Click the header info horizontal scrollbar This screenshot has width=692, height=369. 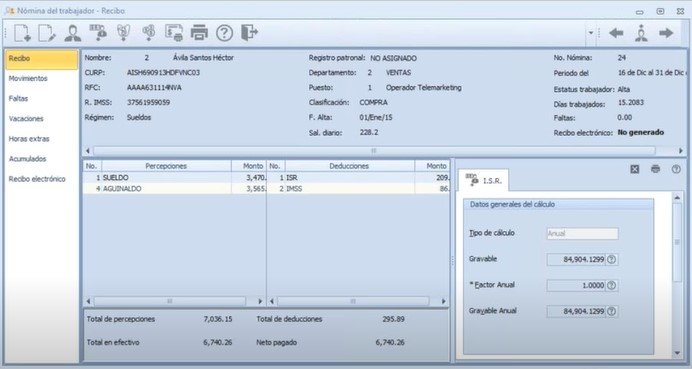point(374,151)
